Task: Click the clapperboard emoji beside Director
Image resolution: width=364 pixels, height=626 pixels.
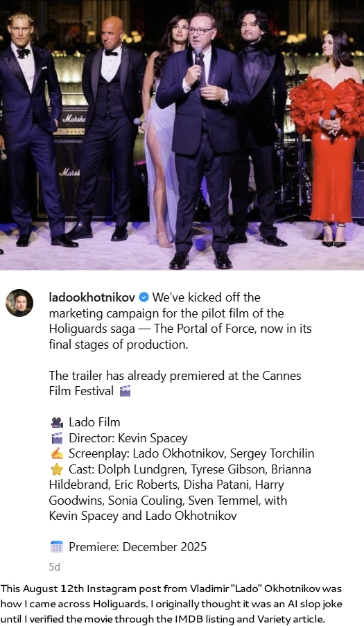Action: 57,438
